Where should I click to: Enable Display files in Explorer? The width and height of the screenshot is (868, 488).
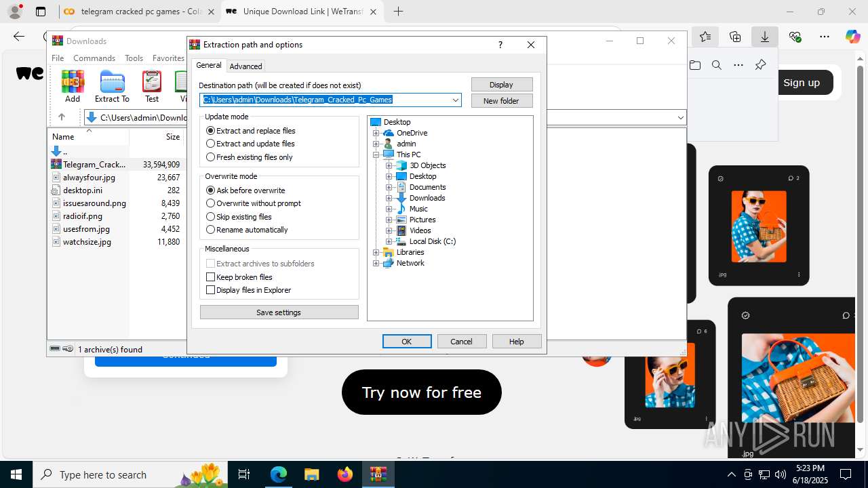(x=249, y=290)
